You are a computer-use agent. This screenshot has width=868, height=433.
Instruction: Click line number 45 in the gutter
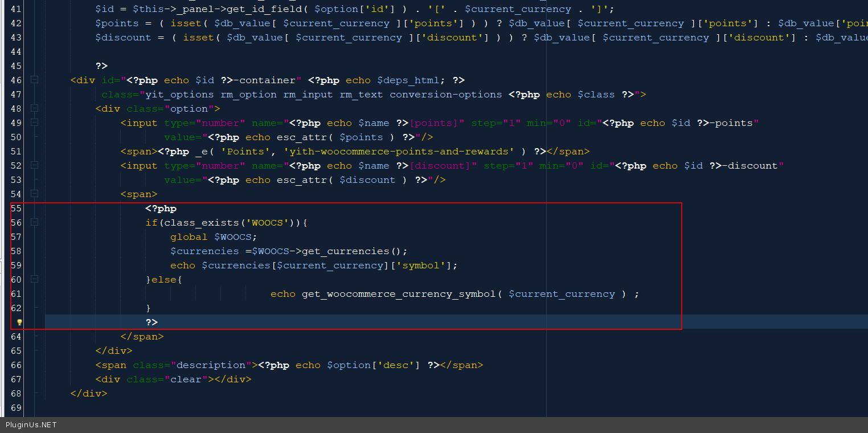pyautogui.click(x=16, y=66)
